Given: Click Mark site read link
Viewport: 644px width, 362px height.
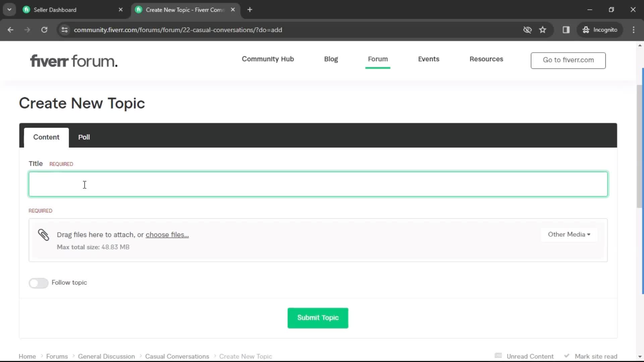Looking at the screenshot, I should [x=596, y=356].
